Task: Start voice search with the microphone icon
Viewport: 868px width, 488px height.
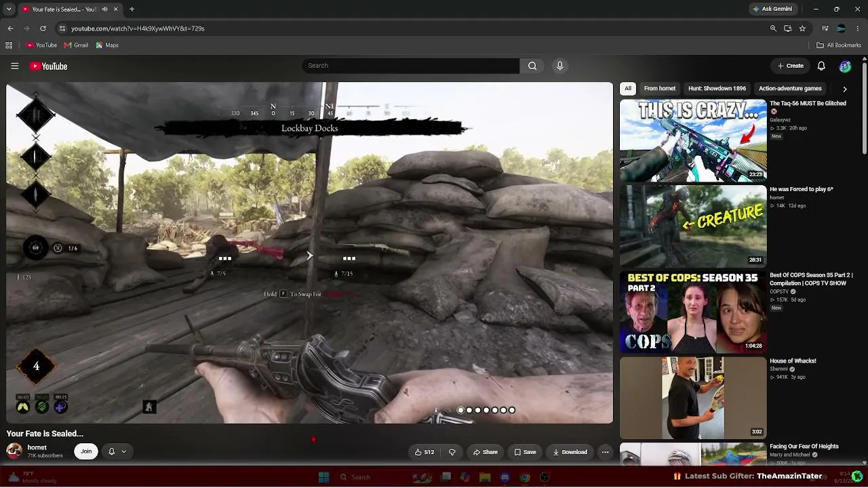Action: click(559, 66)
